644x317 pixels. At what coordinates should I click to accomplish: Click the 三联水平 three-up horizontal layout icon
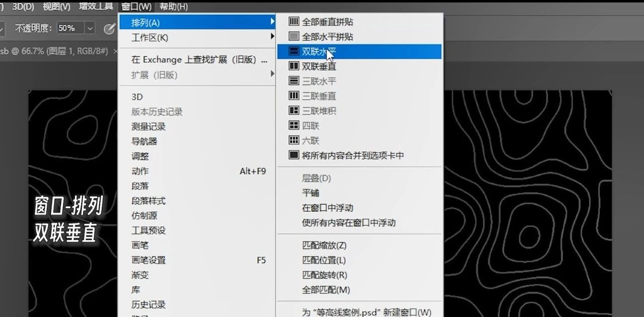[x=294, y=81]
